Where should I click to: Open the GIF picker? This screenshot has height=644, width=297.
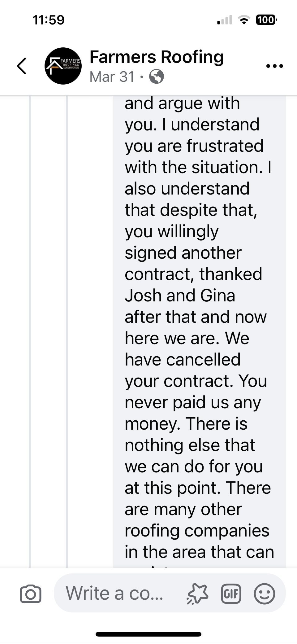click(231, 594)
